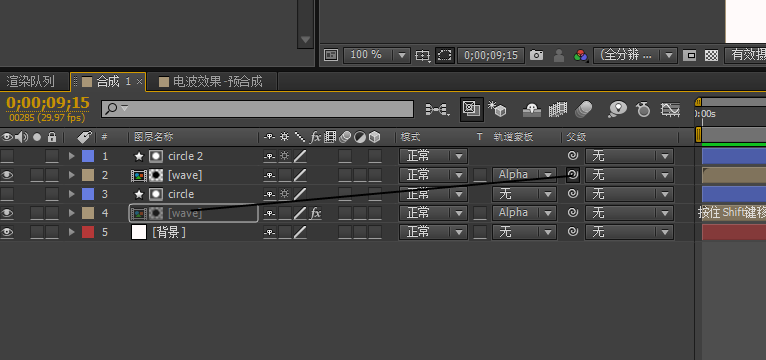Toggle the auto-keyframe stopwatch icon
The height and width of the screenshot is (360, 766).
coord(643,109)
